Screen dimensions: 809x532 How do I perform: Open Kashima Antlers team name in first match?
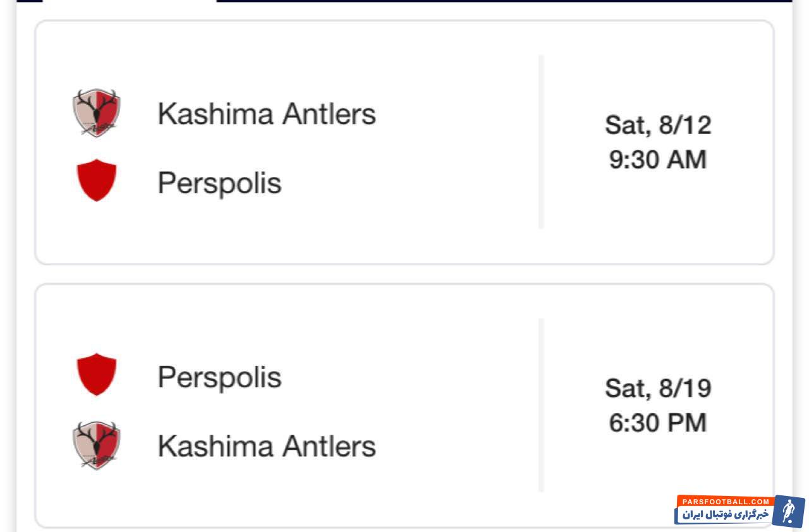pyautogui.click(x=266, y=114)
